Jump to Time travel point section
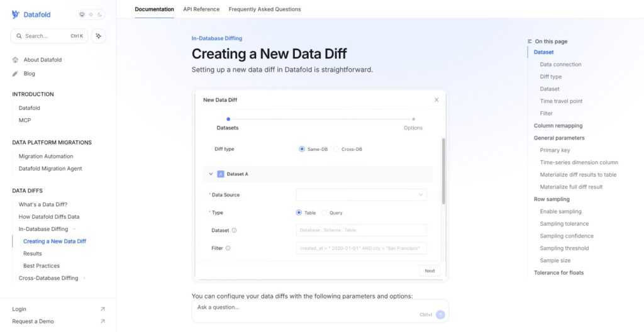644x332 pixels. [561, 101]
